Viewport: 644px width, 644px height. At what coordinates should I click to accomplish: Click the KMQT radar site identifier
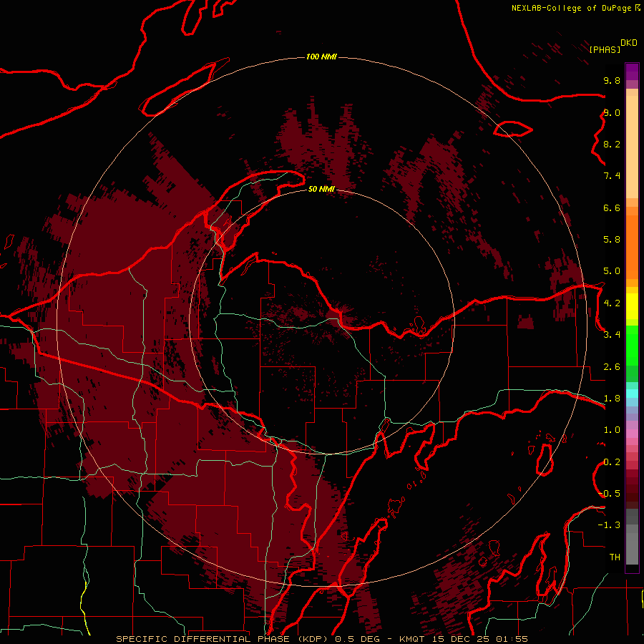(411, 639)
